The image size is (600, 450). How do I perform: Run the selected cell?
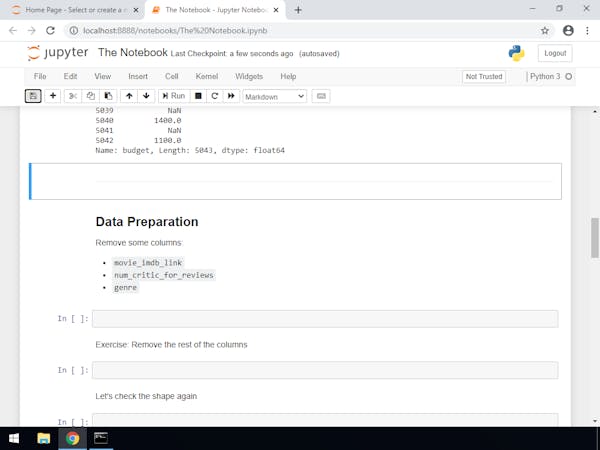click(x=174, y=96)
